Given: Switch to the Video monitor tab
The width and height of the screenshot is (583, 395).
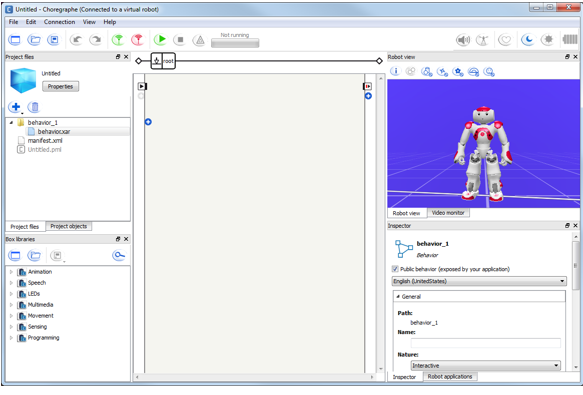Looking at the screenshot, I should click(x=448, y=213).
